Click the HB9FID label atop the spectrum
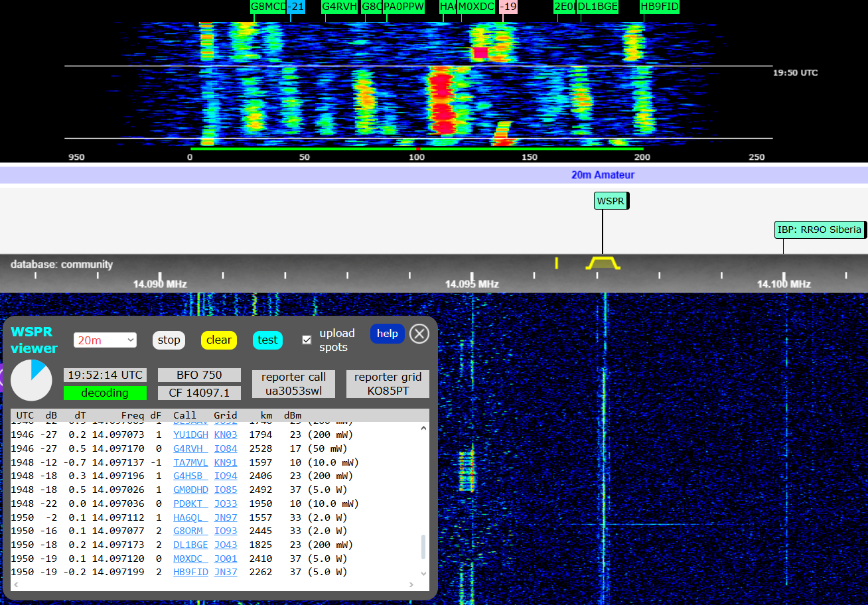The width and height of the screenshot is (868, 605). pos(659,7)
